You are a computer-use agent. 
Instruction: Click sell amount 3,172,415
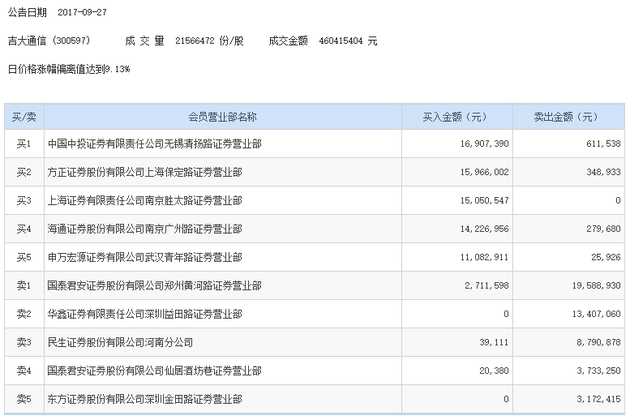click(599, 400)
